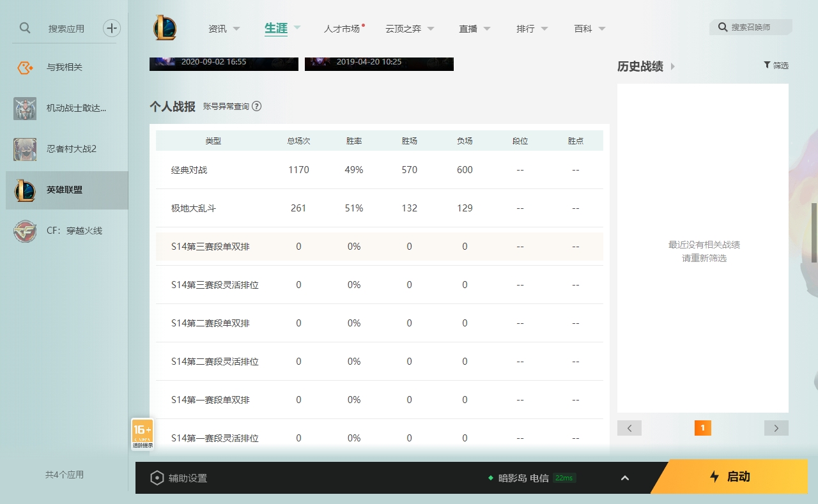Click the 16+ age rating badge
This screenshot has width=818, height=504.
(143, 434)
